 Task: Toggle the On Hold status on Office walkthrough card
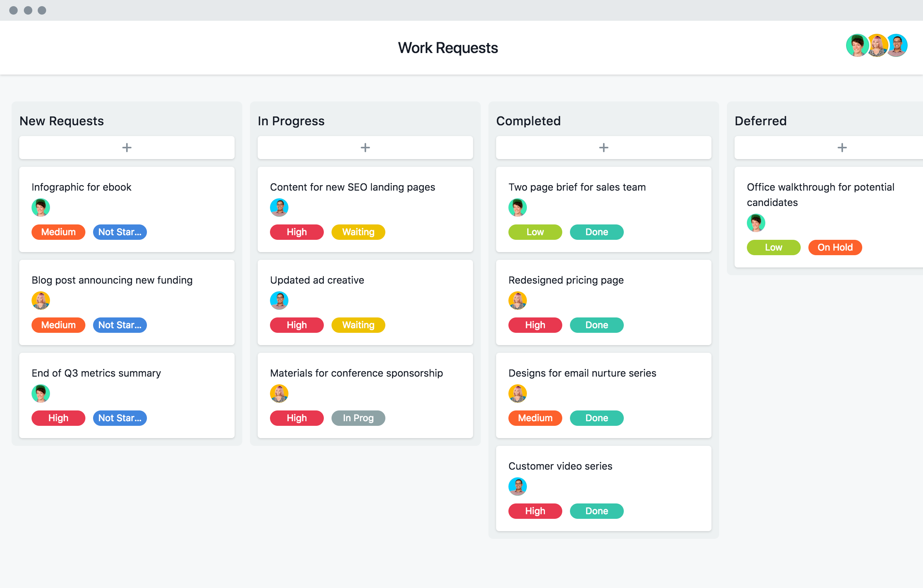click(836, 247)
